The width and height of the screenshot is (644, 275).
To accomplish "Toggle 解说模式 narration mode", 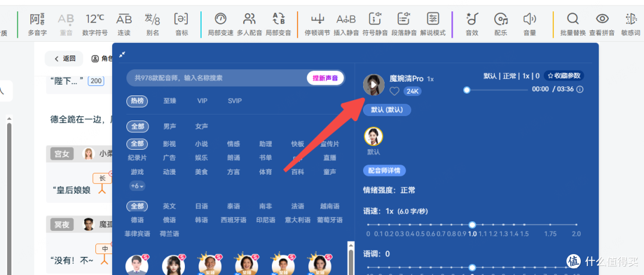I will (x=433, y=24).
